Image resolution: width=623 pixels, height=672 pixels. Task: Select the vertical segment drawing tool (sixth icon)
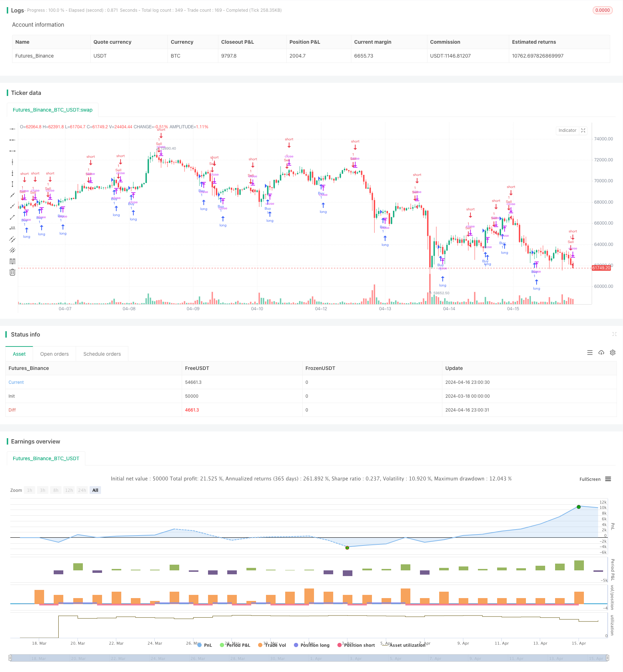point(12,184)
